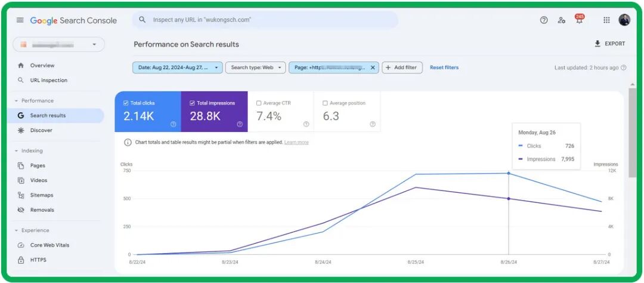
Task: Click the user settings people icon
Action: point(561,20)
